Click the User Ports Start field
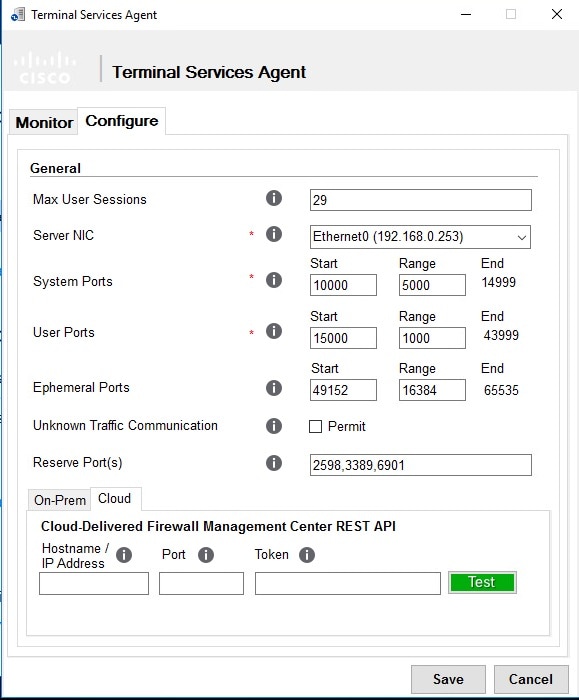Viewport: 579px width, 700px height. (343, 338)
